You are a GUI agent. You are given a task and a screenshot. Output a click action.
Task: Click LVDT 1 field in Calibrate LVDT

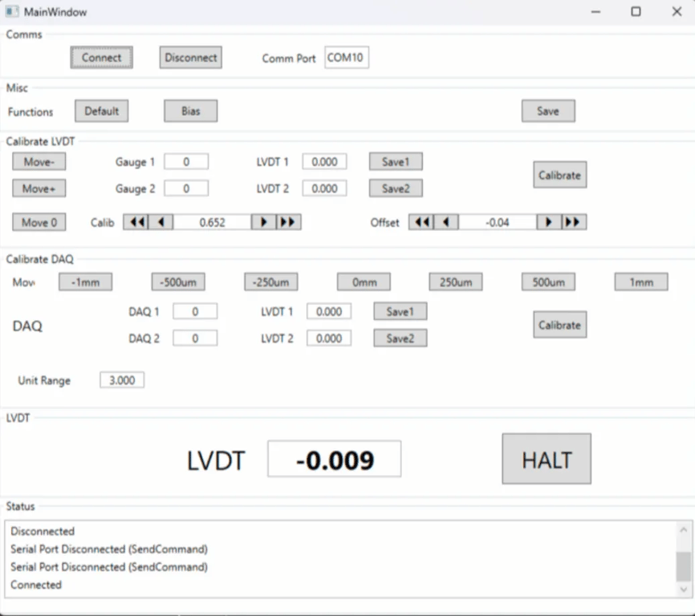coord(324,162)
